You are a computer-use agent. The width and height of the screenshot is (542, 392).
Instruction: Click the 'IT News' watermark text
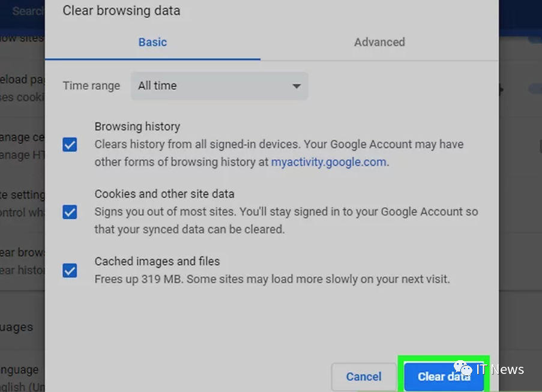(x=500, y=369)
